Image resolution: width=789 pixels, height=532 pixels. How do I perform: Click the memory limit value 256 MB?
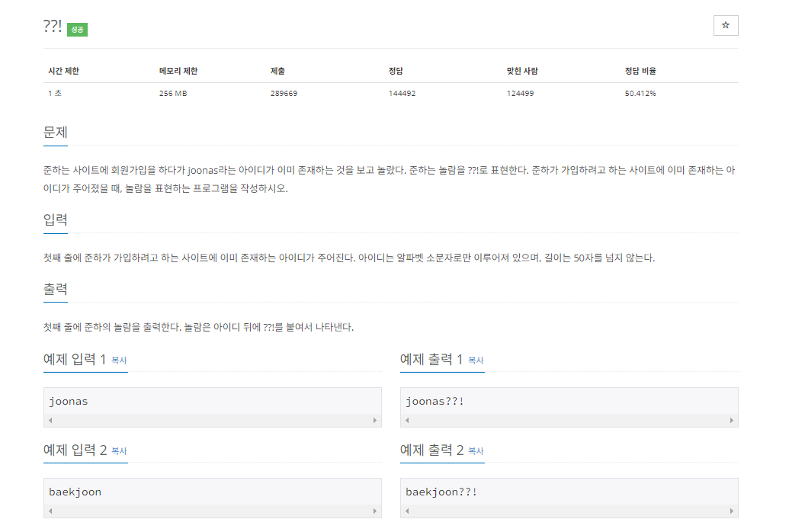tap(173, 93)
